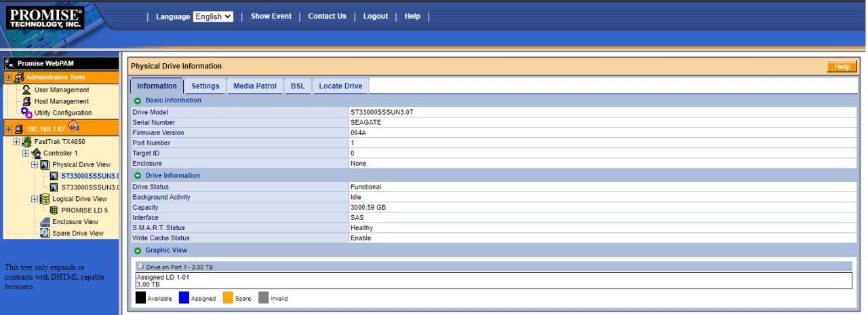Click the FastTrak TX4650 card icon
Image resolution: width=868 pixels, height=315 pixels.
click(x=27, y=142)
